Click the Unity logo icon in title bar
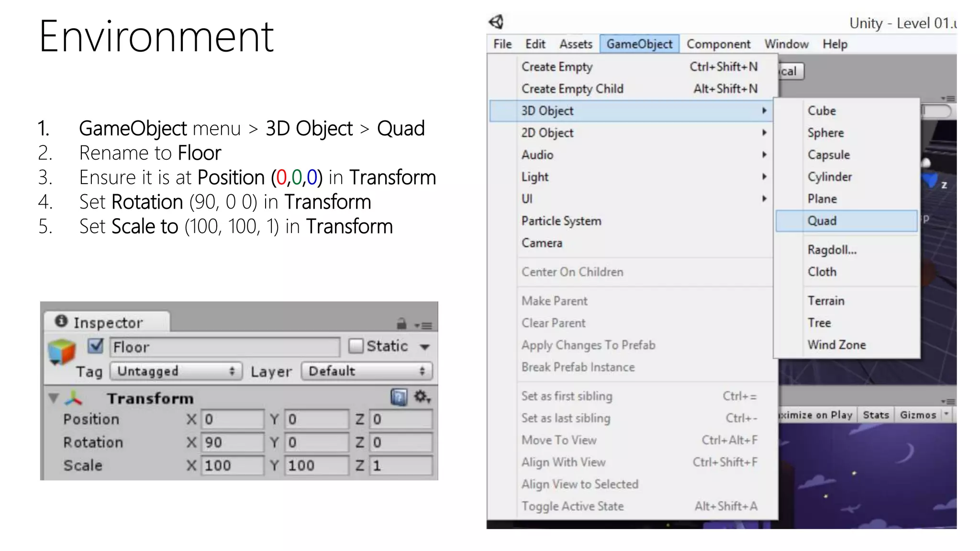The image size is (980, 551). tap(496, 22)
